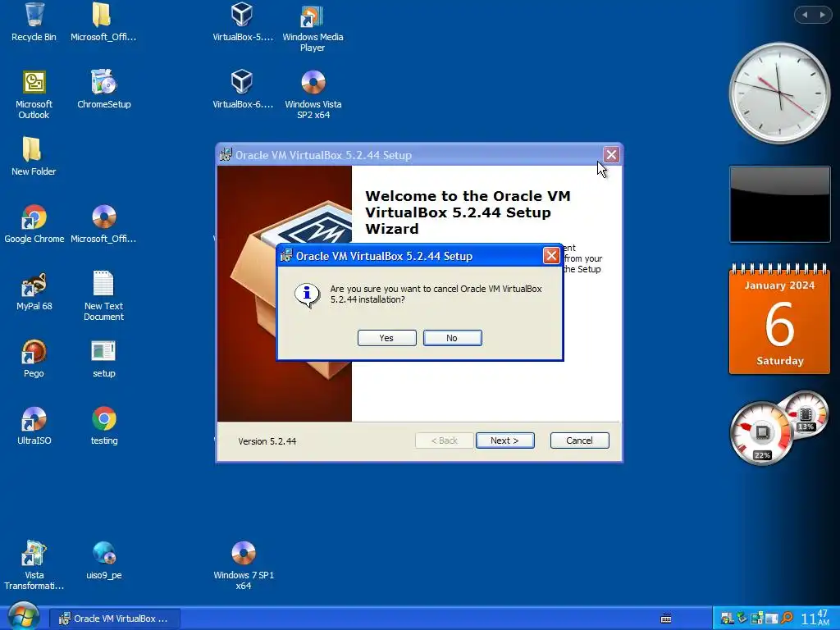Select the New Folder icon
Viewport: 840px width, 630px height.
point(34,157)
